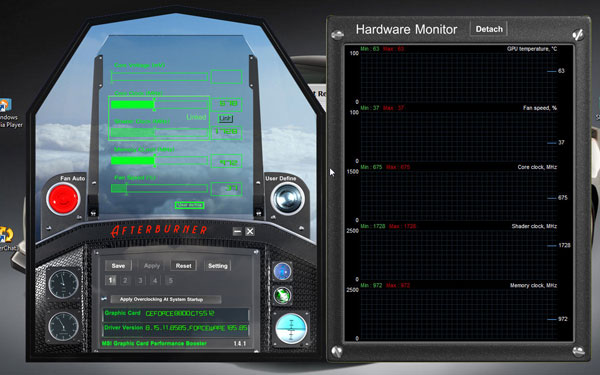
Task: Click the Core Clock value field 678
Action: click(226, 104)
